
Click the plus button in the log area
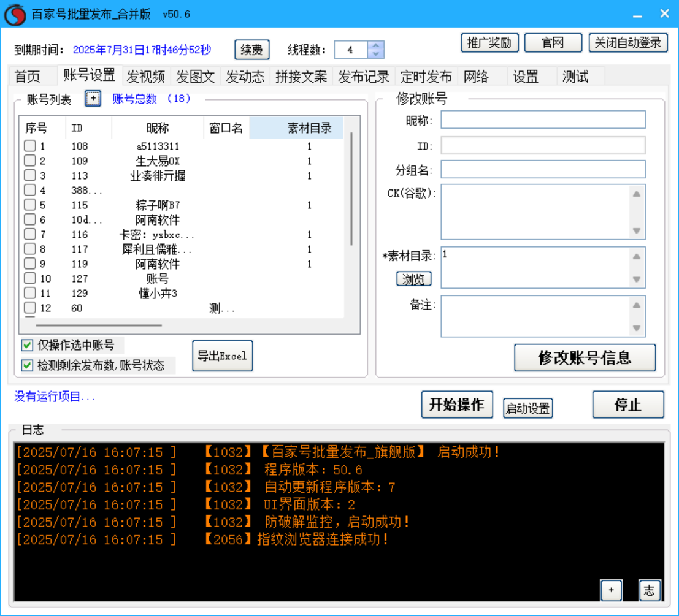tap(611, 590)
